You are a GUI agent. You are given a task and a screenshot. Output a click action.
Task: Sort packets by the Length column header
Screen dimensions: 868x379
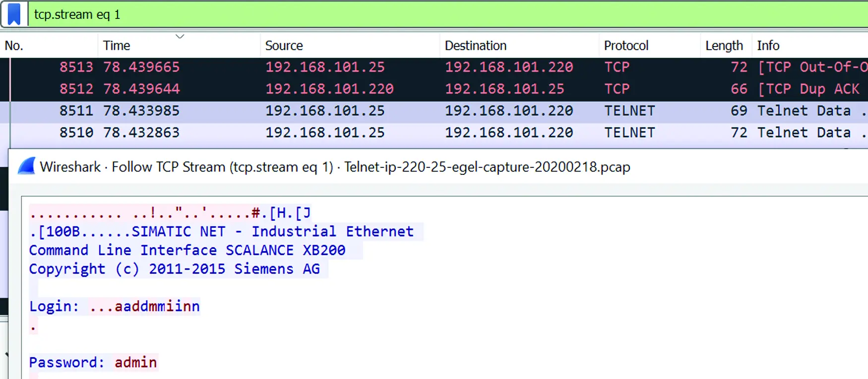(x=724, y=46)
